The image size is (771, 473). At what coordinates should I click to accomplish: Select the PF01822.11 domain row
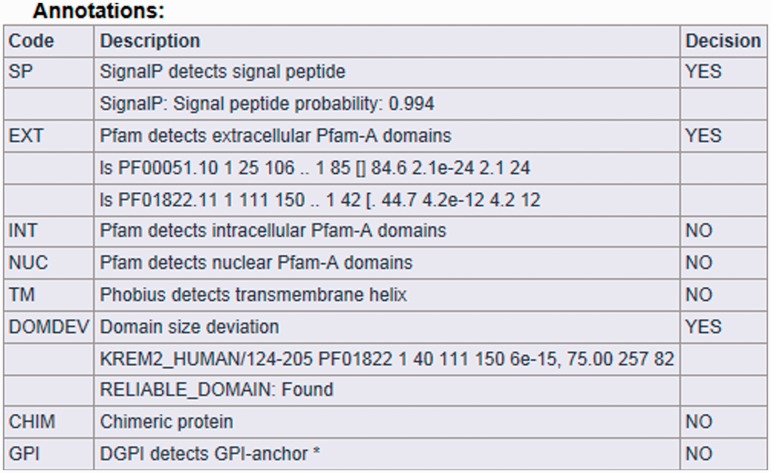pos(386,200)
